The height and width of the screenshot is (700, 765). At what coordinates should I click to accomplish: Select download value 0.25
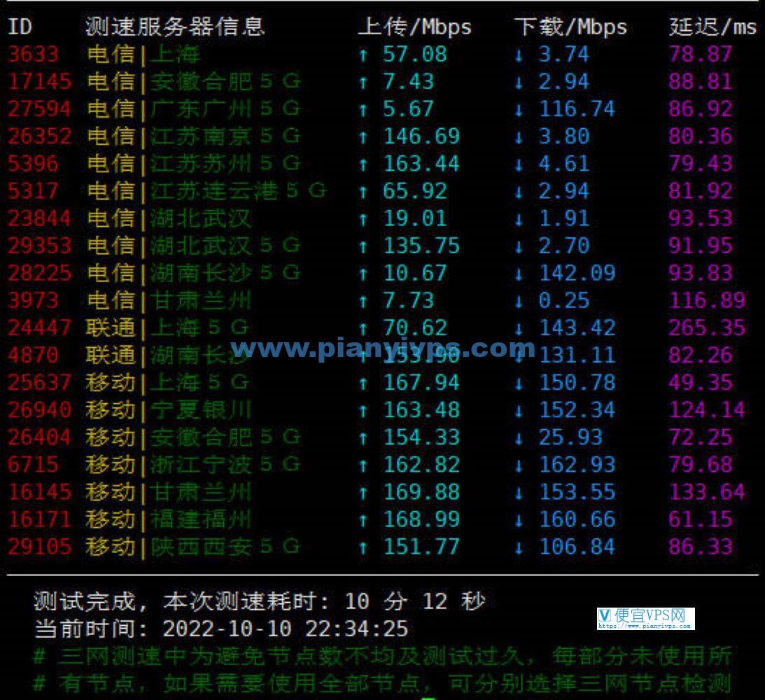(564, 300)
